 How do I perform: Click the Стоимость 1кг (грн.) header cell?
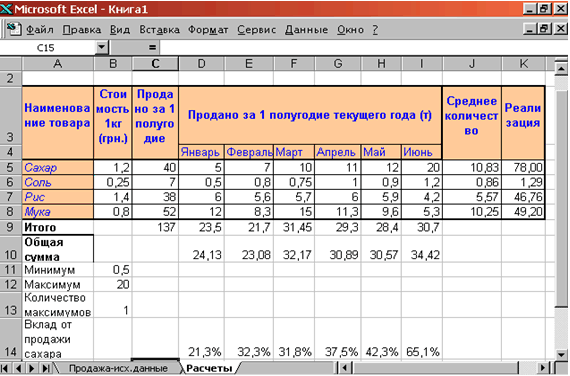113,123
